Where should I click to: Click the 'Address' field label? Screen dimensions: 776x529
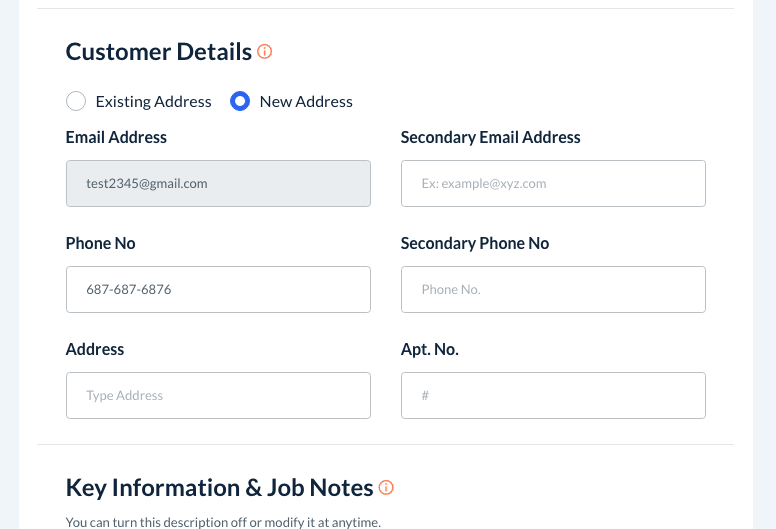coord(95,350)
